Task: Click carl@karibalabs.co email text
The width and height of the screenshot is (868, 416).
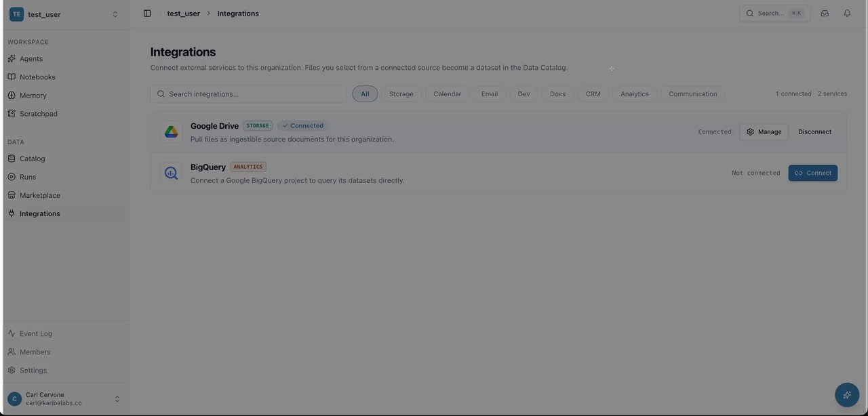Action: (54, 403)
